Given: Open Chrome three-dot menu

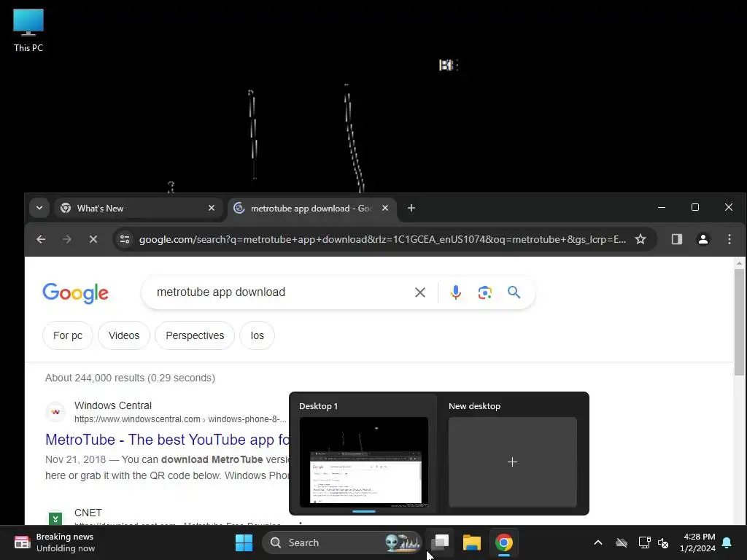Looking at the screenshot, I should (x=729, y=239).
